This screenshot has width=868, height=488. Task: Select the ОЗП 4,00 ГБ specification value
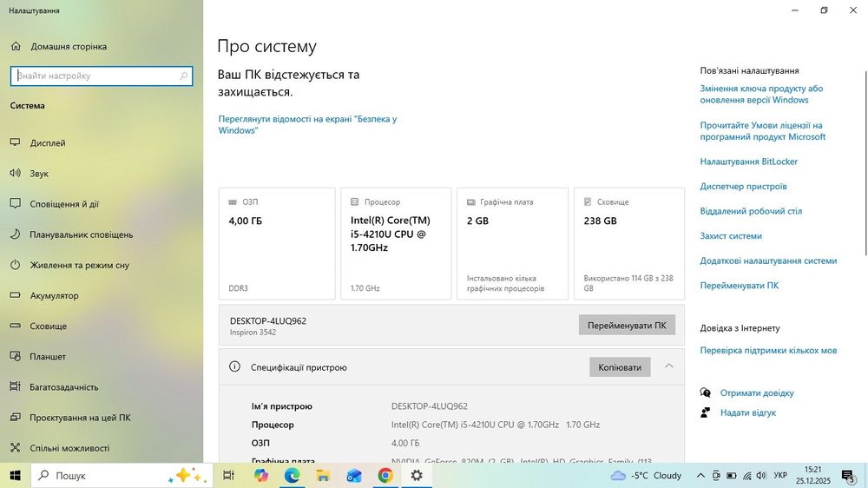[405, 443]
